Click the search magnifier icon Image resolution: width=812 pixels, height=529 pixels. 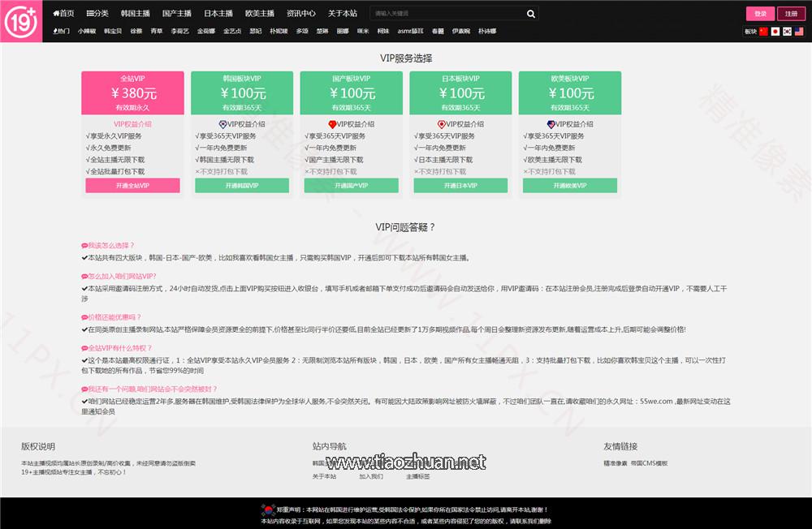530,14
